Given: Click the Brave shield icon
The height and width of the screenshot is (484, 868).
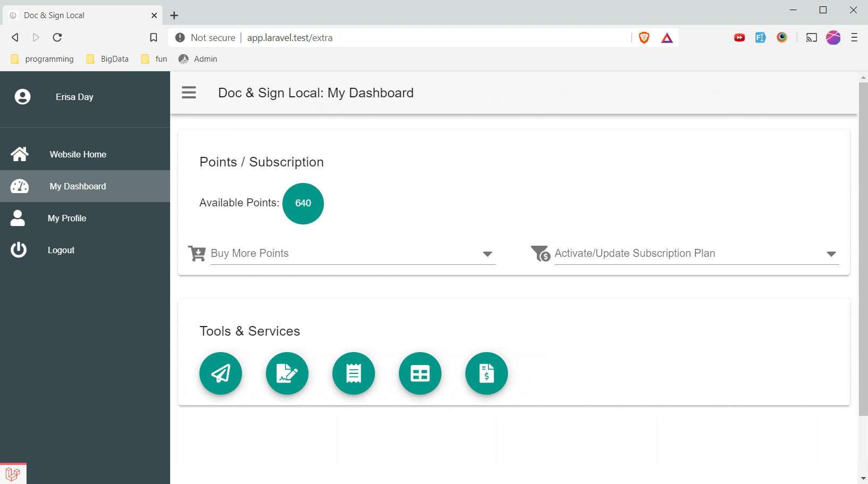Looking at the screenshot, I should (x=644, y=38).
